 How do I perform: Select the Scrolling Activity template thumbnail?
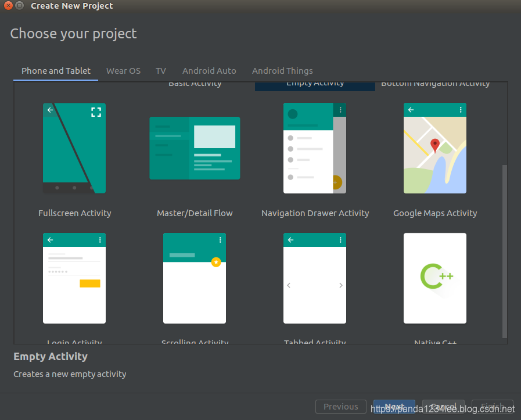click(x=195, y=278)
